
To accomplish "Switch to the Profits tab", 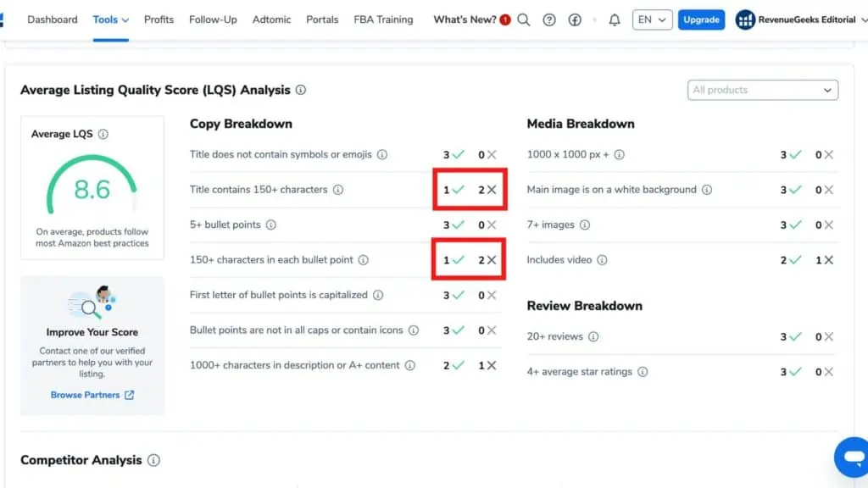I will click(x=159, y=19).
